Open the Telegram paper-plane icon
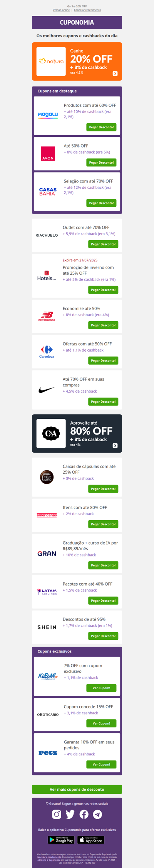The width and height of the screenshot is (154, 868). pos(97,814)
